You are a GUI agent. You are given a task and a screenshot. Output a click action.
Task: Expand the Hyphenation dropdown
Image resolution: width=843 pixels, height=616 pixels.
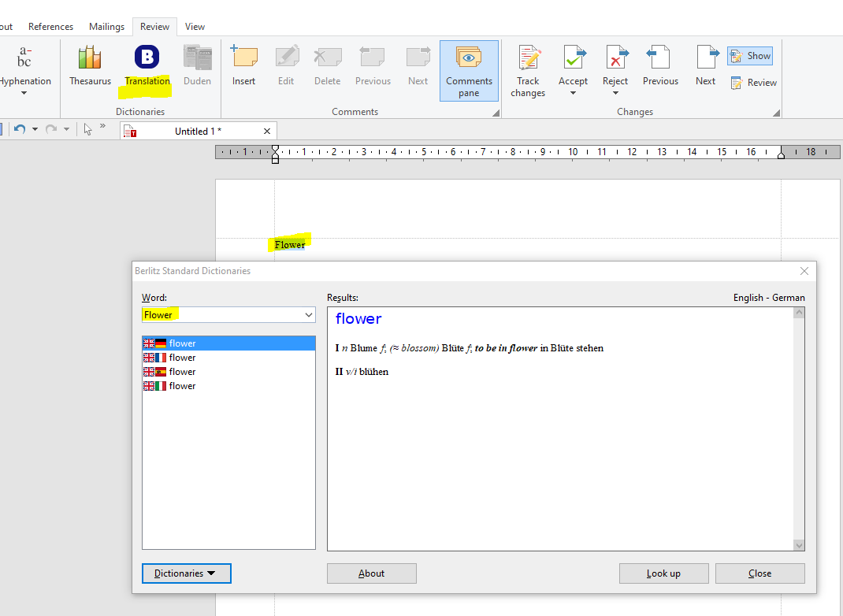pos(24,93)
